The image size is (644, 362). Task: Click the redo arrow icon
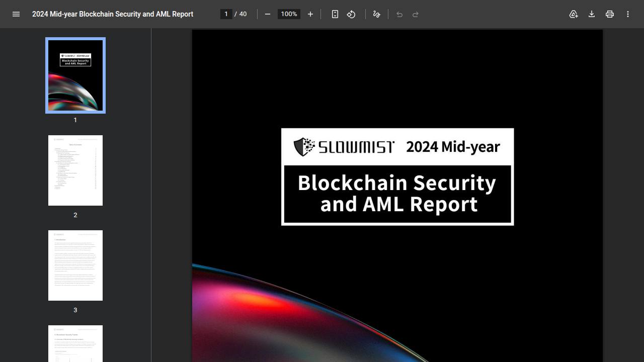pyautogui.click(x=416, y=14)
